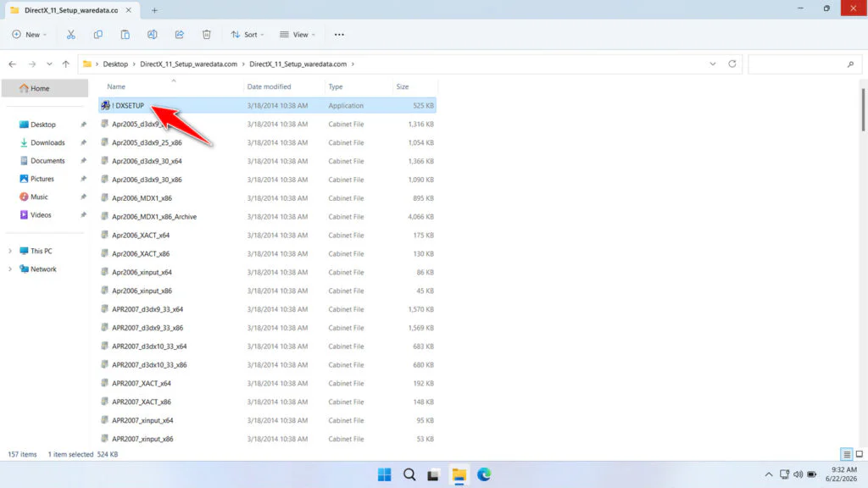Select file Apr2006_XACT_x64
Screen dimensions: 868x488
click(x=267, y=236)
